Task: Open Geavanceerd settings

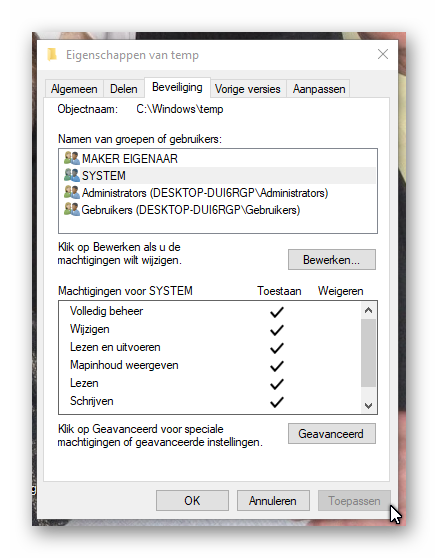Action: tap(332, 433)
